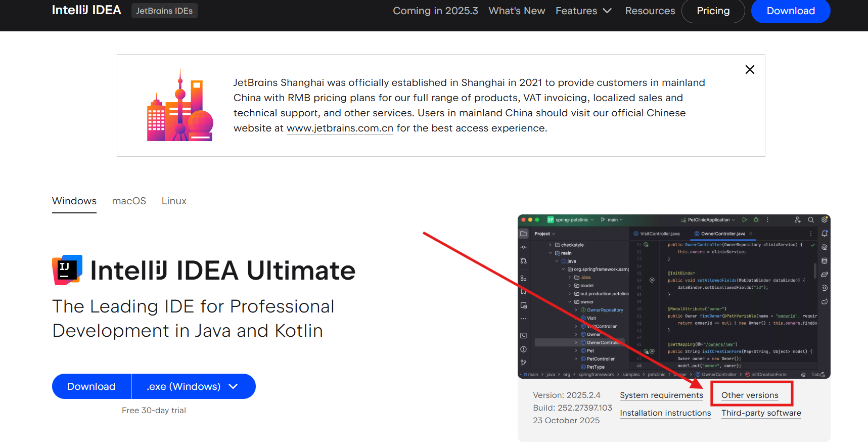Click the IntelliJ IDEA logo in header
The height and width of the screenshot is (448, 868).
pos(86,10)
